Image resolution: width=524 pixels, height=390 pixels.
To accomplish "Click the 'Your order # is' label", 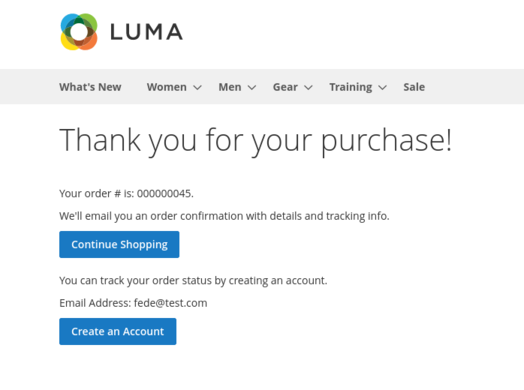I will (x=97, y=193).
